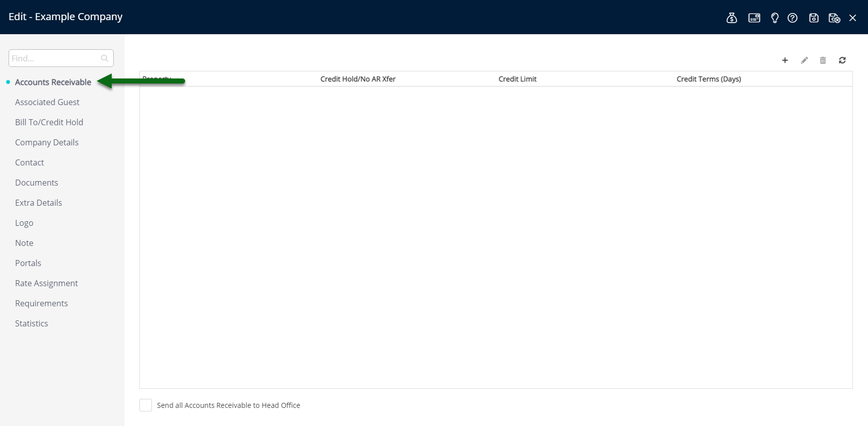Image resolution: width=868 pixels, height=426 pixels.
Task: Select Accounts Receivable in the sidebar
Action: 53,82
